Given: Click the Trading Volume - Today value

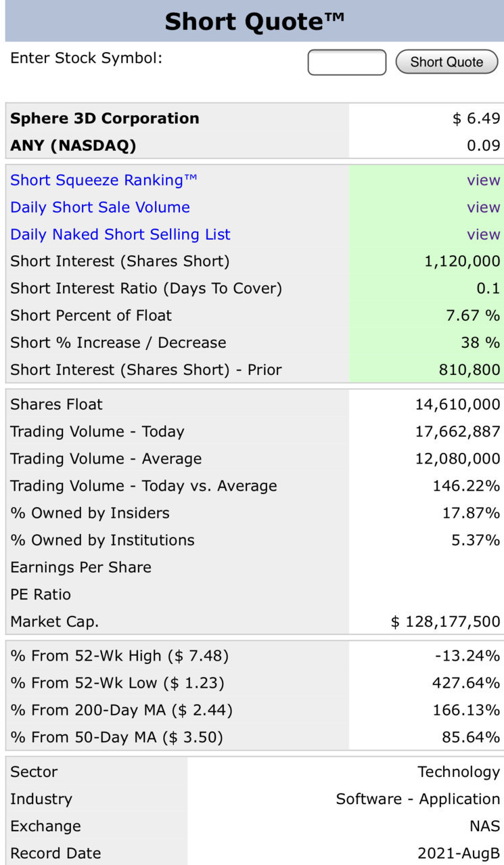Looking at the screenshot, I should [458, 432].
